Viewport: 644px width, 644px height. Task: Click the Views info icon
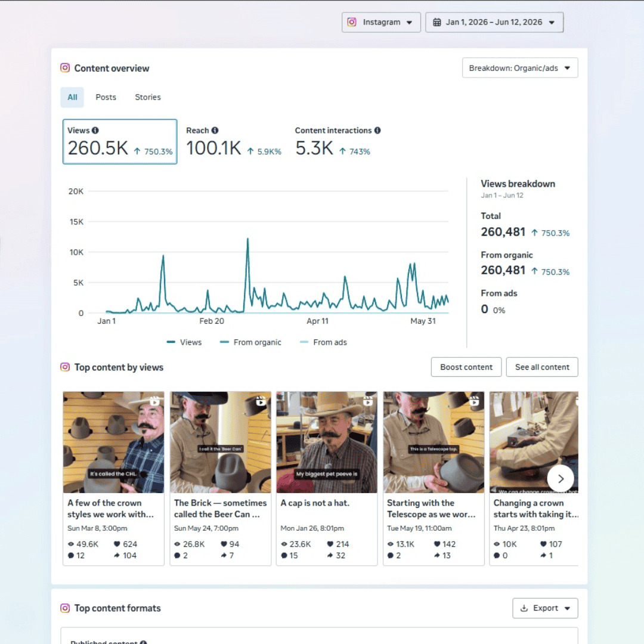[95, 130]
